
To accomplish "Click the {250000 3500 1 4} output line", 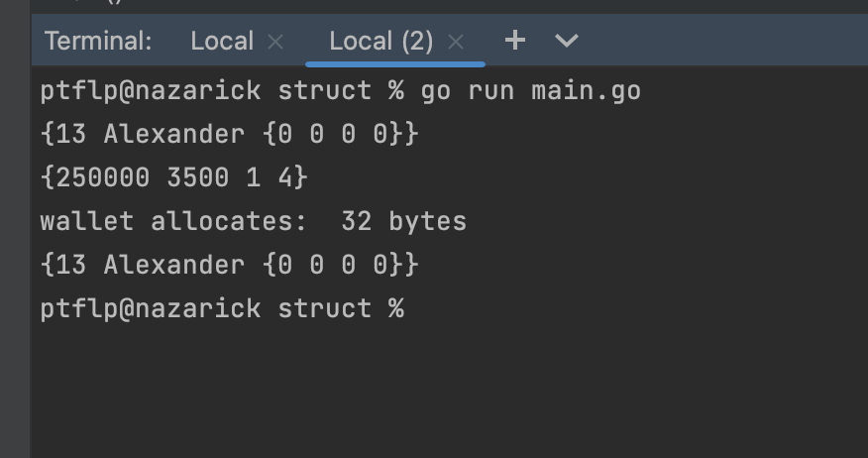I will 174,178.
